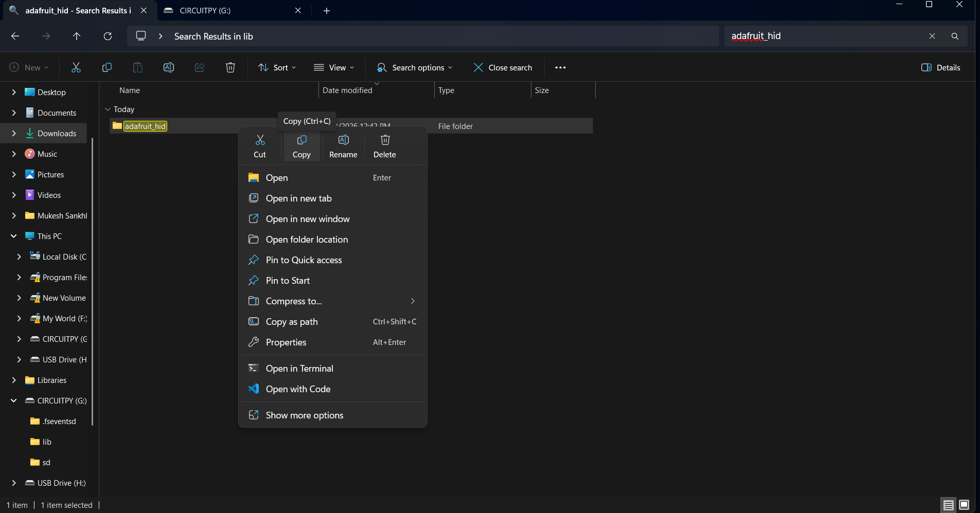Screen dimensions: 980x513
Task: Choose Pin to Quick access
Action: (333, 260)
